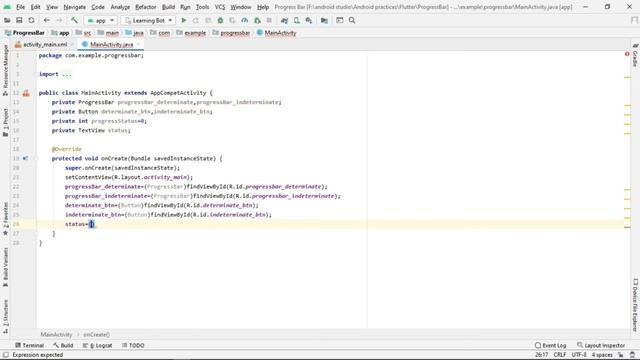The image size is (640, 360).
Task: Open the app run configuration dropdown
Action: point(101,20)
